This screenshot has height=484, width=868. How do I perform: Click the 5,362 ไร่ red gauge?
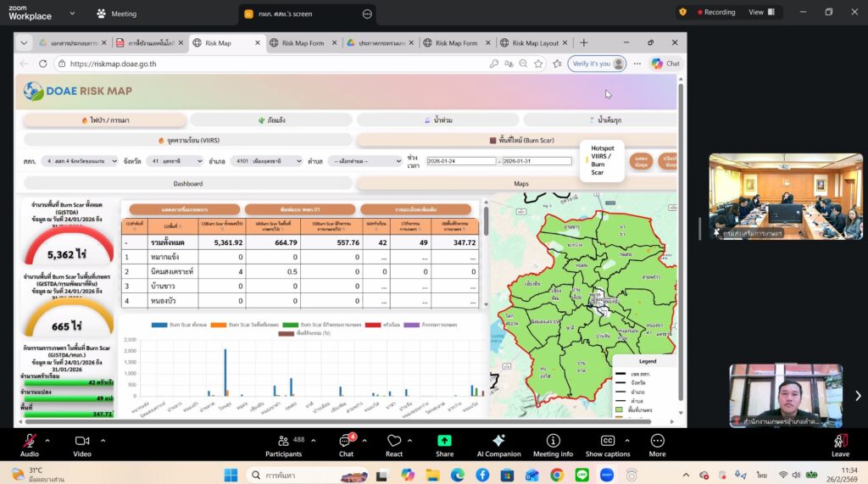pyautogui.click(x=64, y=253)
